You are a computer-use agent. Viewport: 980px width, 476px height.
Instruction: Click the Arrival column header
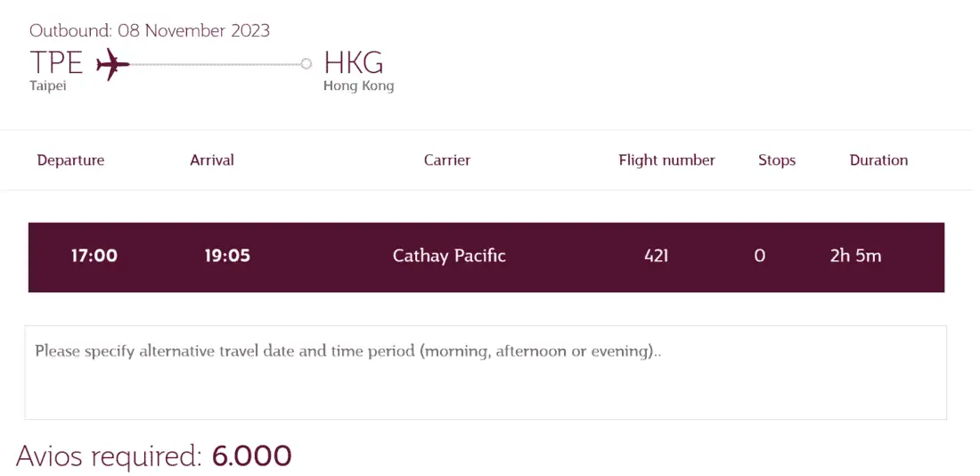(212, 160)
